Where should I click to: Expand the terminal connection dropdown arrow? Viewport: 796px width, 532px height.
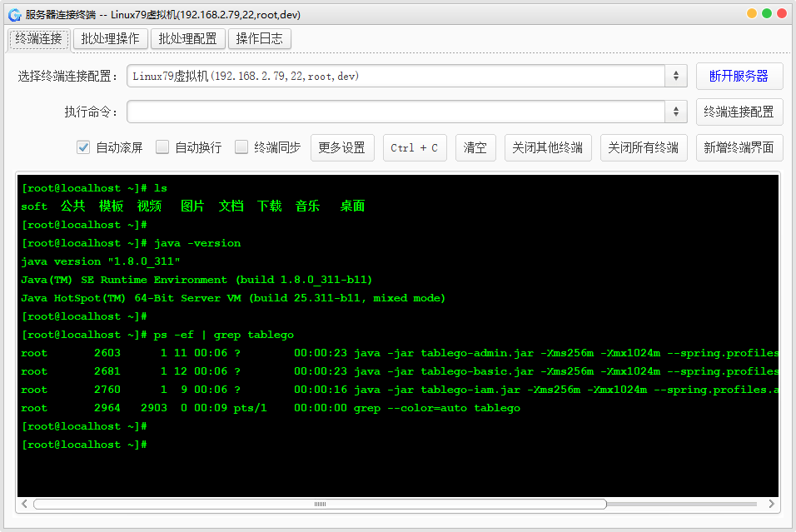coord(676,76)
